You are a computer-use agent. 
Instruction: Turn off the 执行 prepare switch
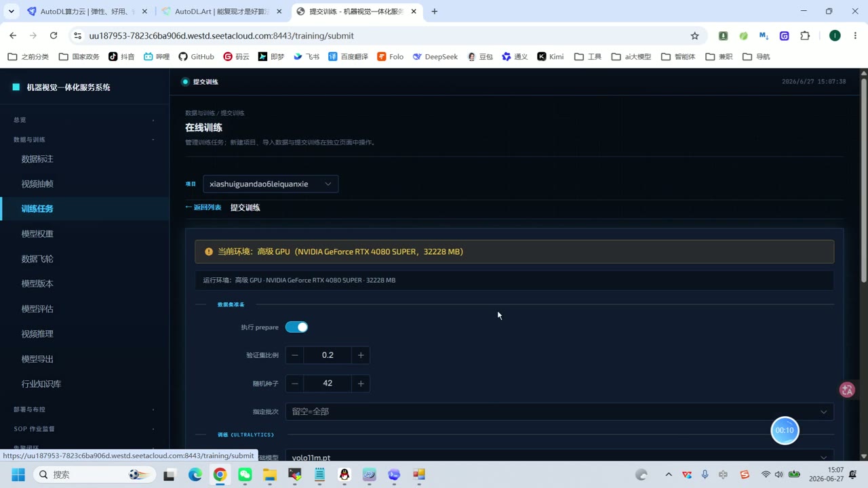click(296, 327)
